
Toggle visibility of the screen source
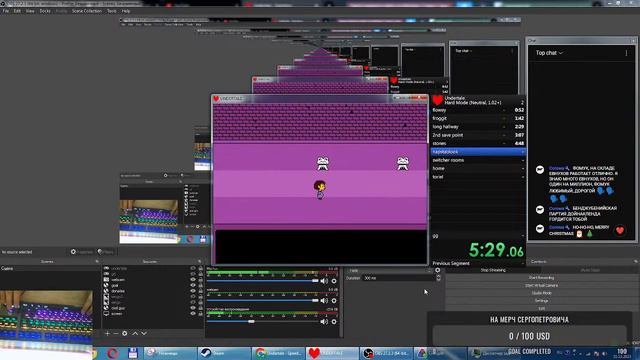[193, 314]
